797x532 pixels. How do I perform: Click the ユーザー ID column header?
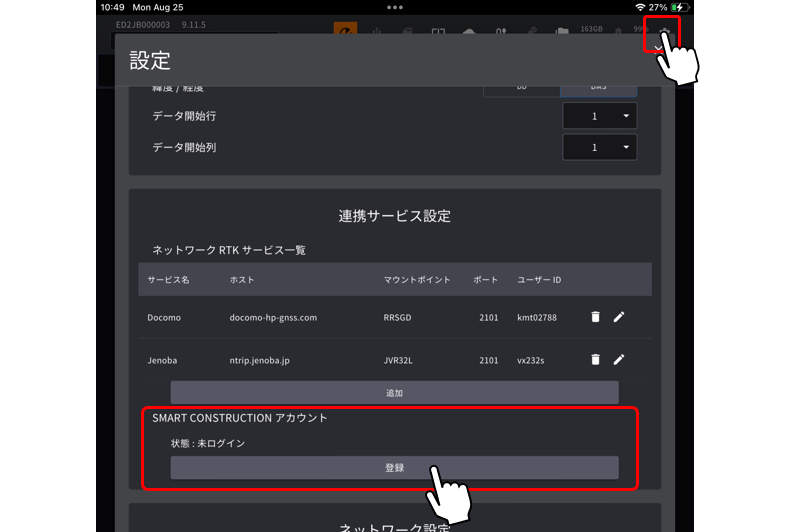point(539,279)
